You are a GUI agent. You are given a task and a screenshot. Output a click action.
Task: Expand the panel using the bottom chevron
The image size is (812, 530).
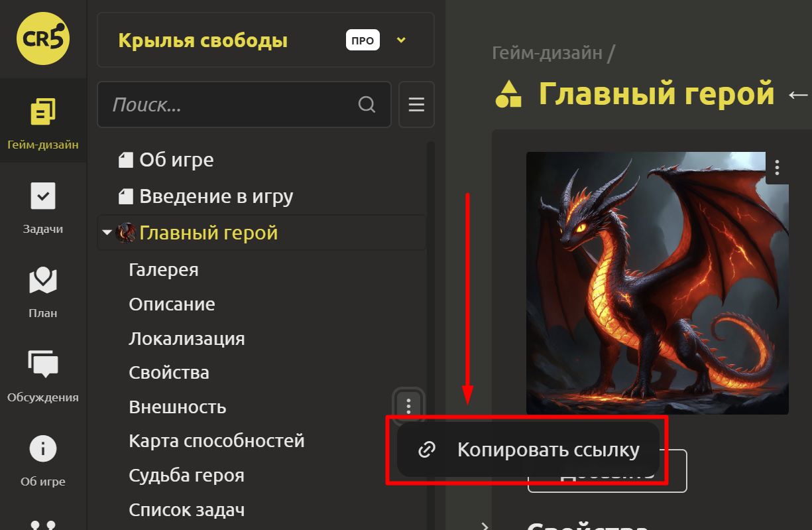coord(485,526)
